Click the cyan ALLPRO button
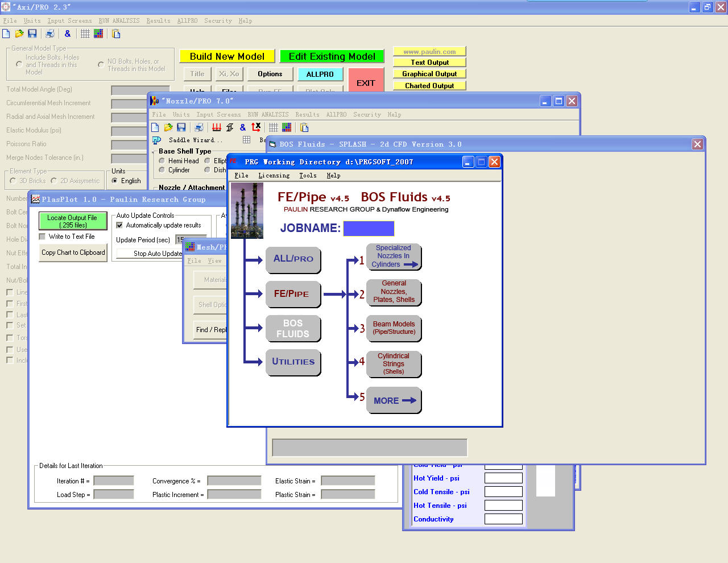The height and width of the screenshot is (563, 728). tap(320, 74)
